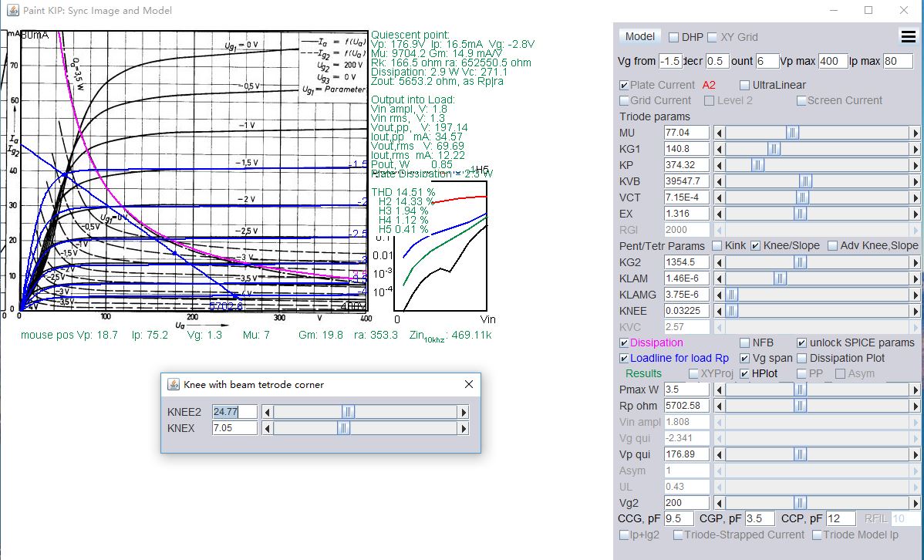Screen dimensions: 924x560
Task: Click KLAM slider left arrow
Action: pos(719,278)
